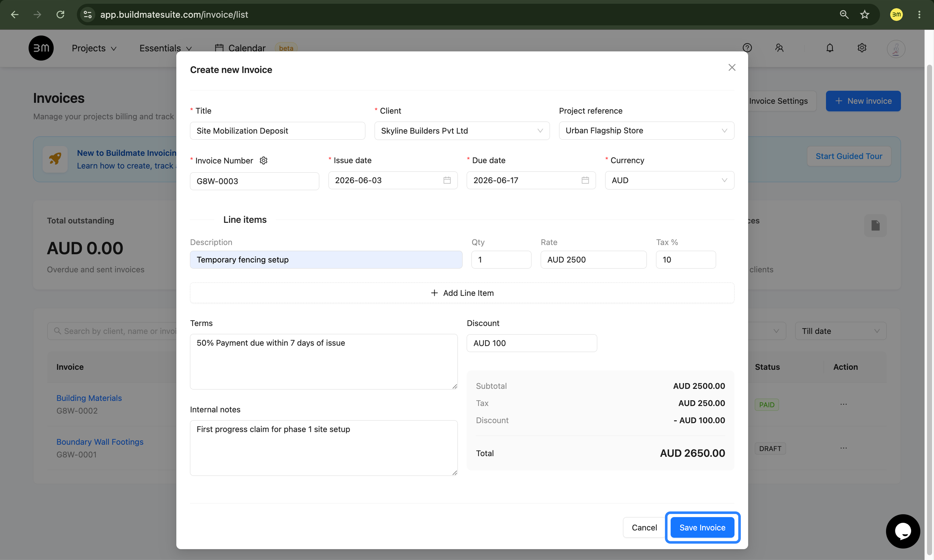Open Due date calendar picker icon

click(585, 180)
